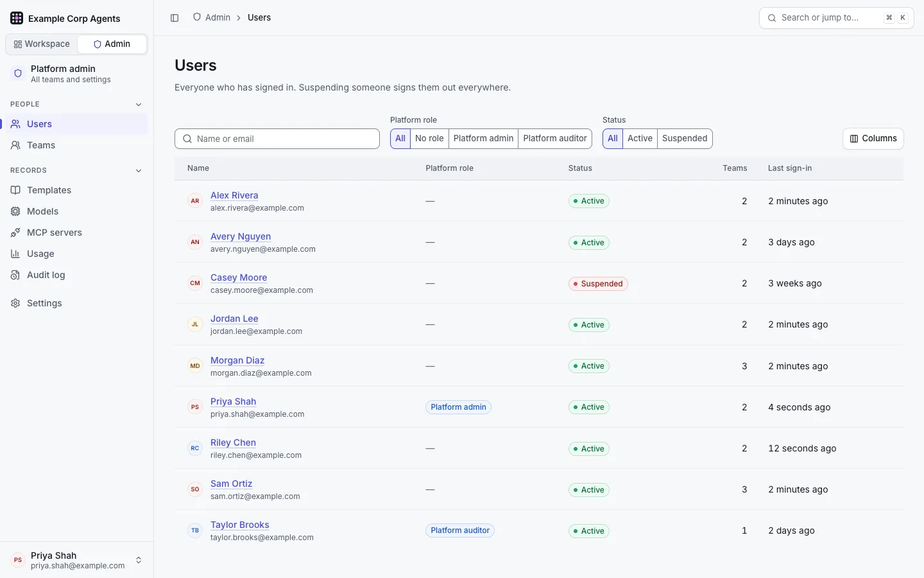This screenshot has height=578, width=924.
Task: Click the Name or email search field
Action: tap(277, 139)
